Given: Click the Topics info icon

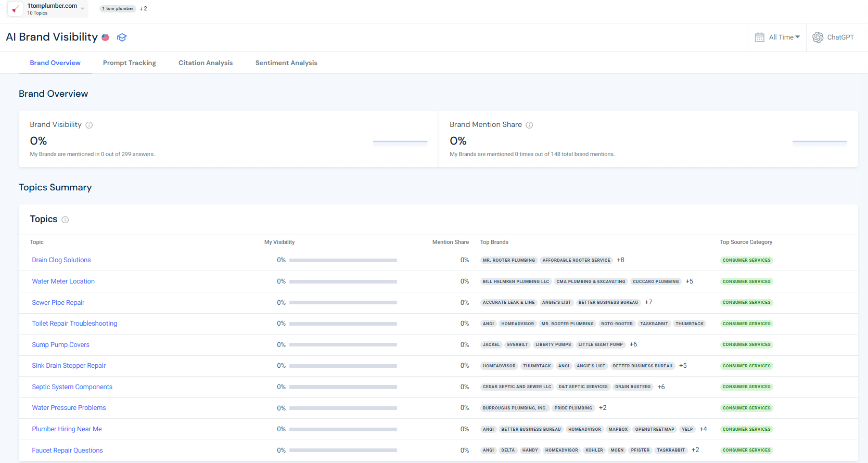Looking at the screenshot, I should (x=65, y=220).
